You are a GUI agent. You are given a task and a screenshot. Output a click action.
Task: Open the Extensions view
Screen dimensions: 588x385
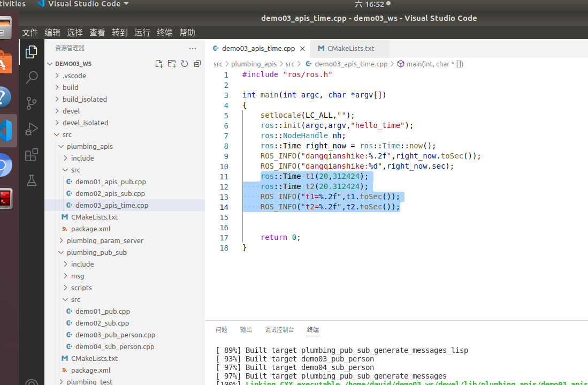point(31,154)
